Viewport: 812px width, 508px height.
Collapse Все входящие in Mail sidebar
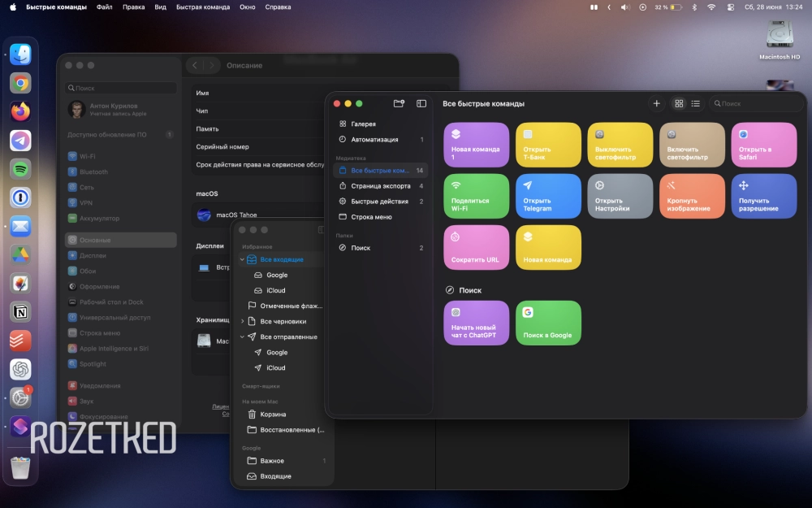(x=242, y=260)
